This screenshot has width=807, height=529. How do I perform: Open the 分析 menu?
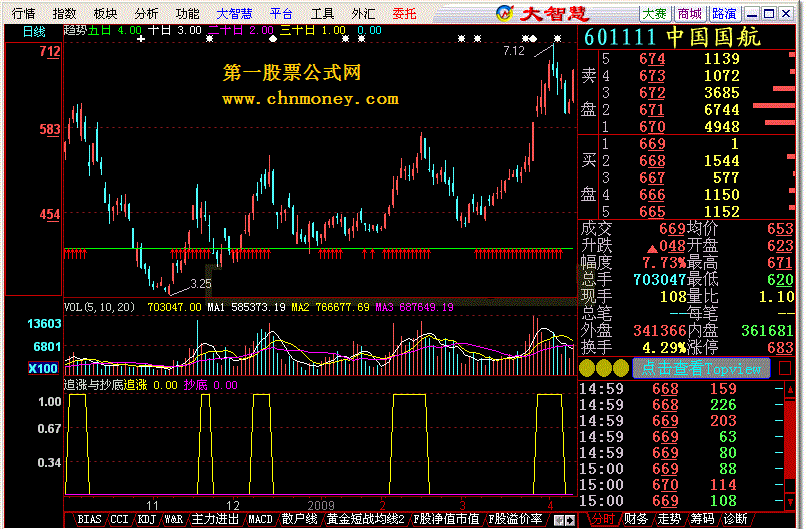click(146, 13)
